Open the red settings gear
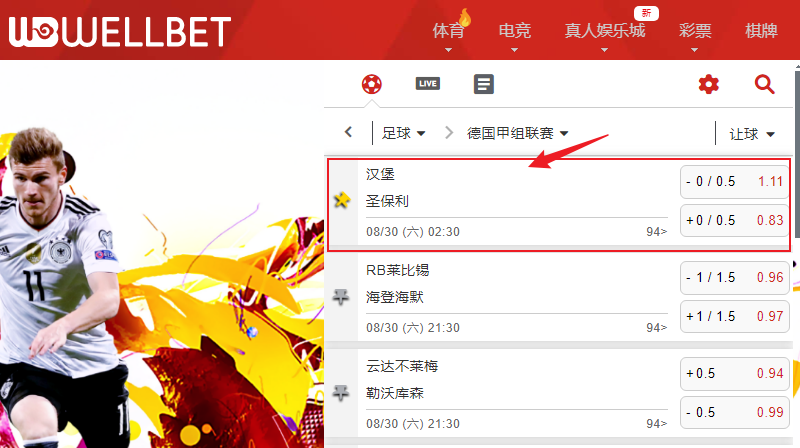The height and width of the screenshot is (448, 800). [x=708, y=84]
